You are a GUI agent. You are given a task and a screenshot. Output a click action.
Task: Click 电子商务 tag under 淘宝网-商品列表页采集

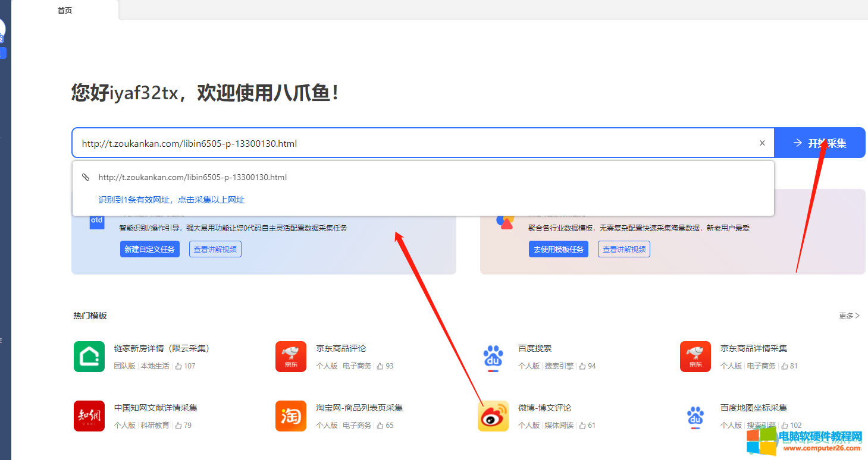coord(357,426)
